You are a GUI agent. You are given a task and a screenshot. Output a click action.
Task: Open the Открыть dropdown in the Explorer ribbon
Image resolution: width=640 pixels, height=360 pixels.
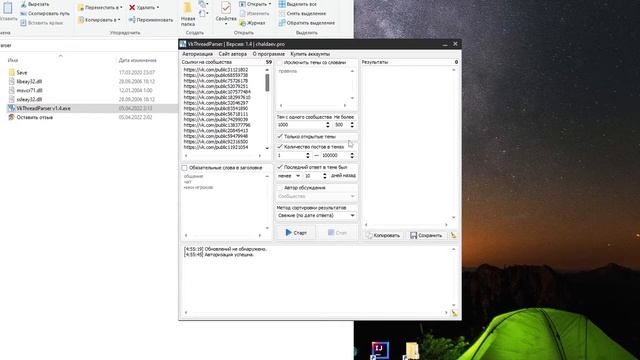point(255,4)
